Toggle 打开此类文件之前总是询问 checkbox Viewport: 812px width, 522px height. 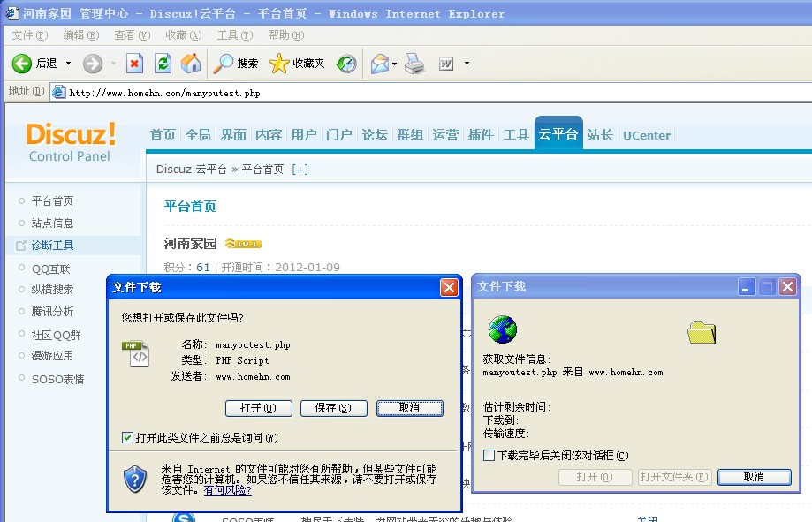(127, 437)
